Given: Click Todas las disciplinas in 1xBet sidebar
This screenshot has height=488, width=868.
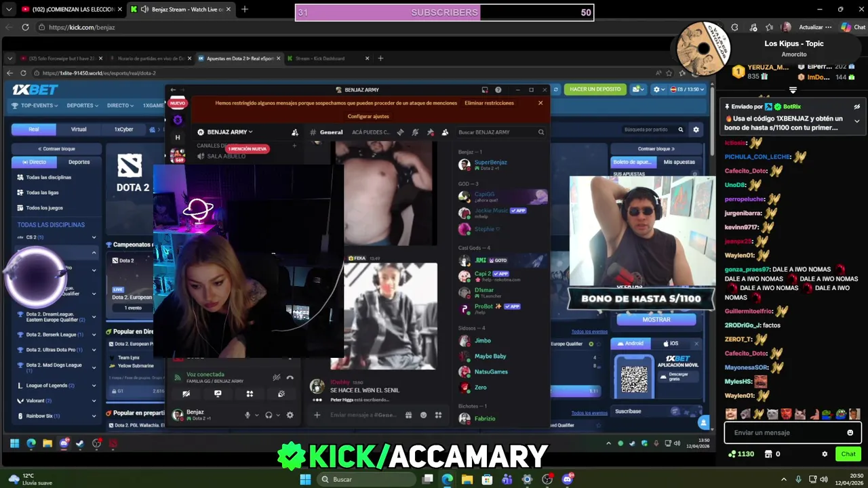Looking at the screenshot, I should coord(49,178).
